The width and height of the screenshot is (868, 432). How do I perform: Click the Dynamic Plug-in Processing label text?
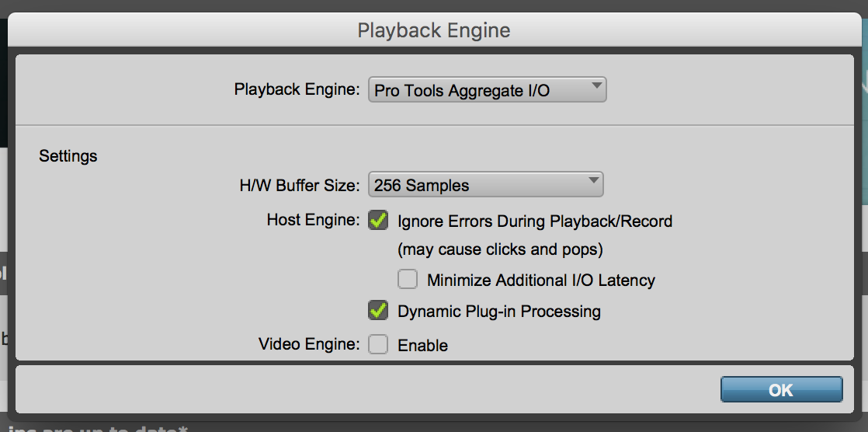pyautogui.click(x=498, y=312)
